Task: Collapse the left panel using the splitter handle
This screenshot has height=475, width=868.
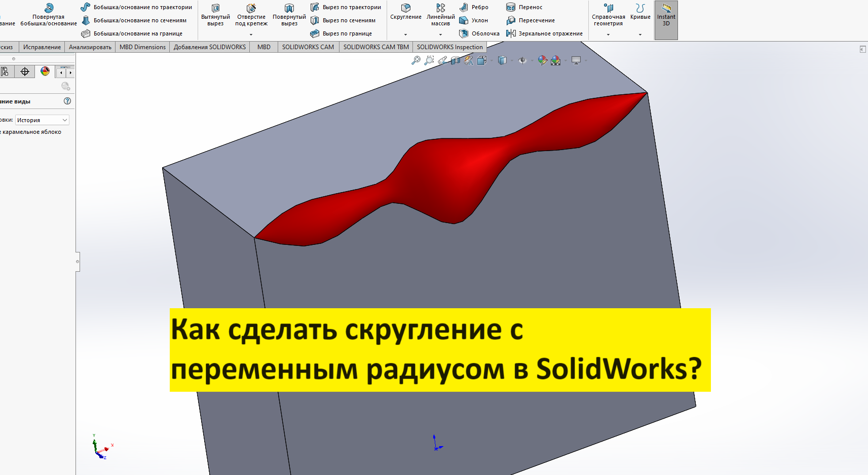Action: (x=78, y=262)
